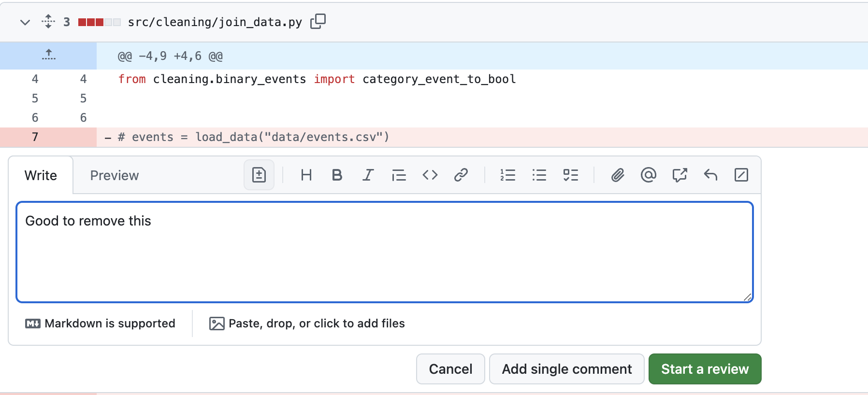Insert a numbered list
This screenshot has width=868, height=395.
pos(507,175)
